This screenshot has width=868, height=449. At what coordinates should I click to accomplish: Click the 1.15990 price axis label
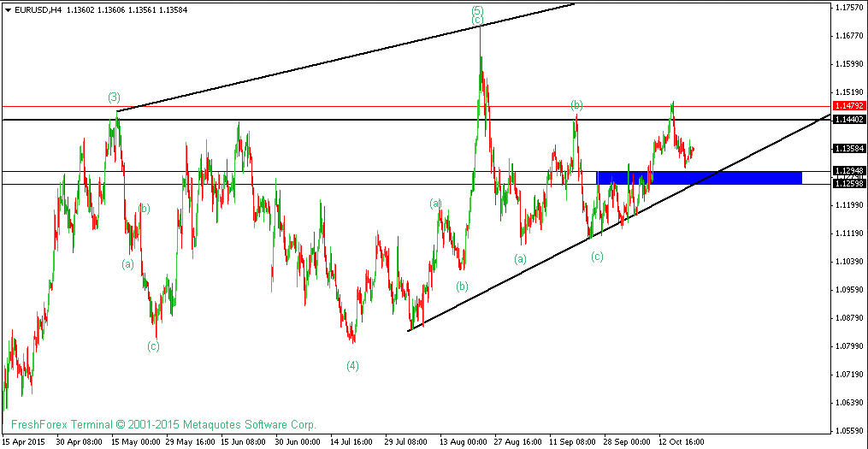(848, 64)
